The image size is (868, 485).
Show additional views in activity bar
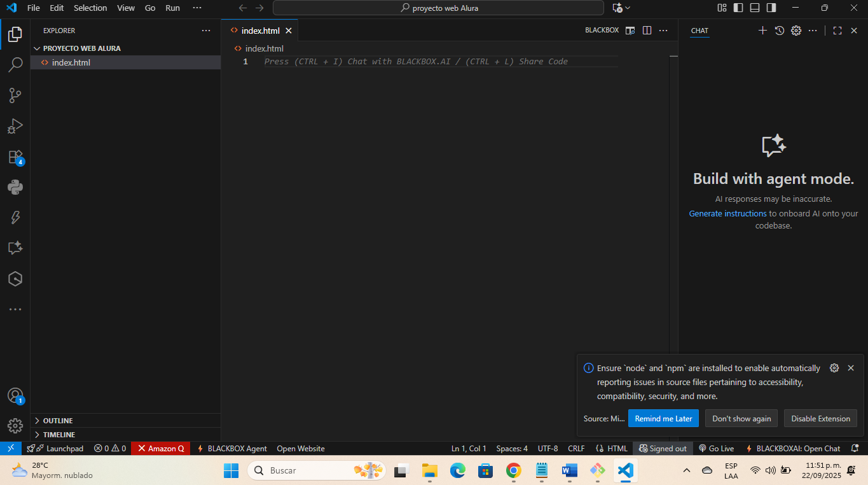point(15,309)
